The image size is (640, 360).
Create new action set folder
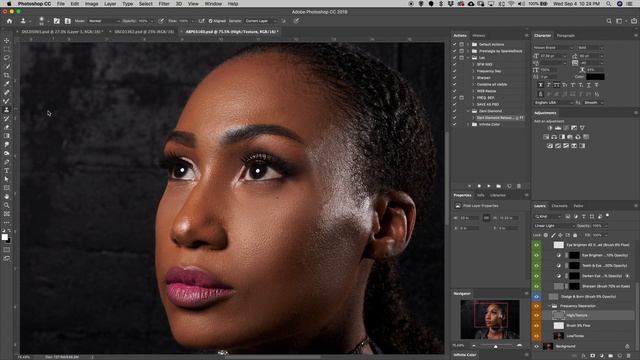[x=499, y=186]
